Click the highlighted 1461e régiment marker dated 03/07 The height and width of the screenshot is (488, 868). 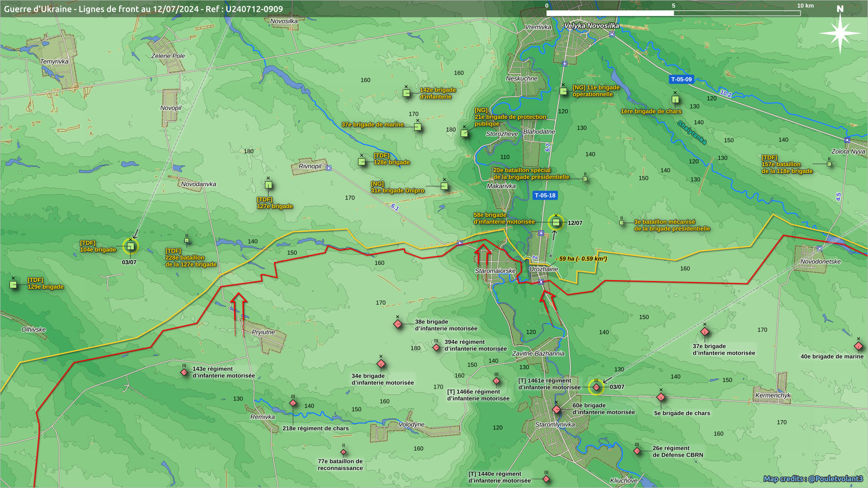(596, 387)
